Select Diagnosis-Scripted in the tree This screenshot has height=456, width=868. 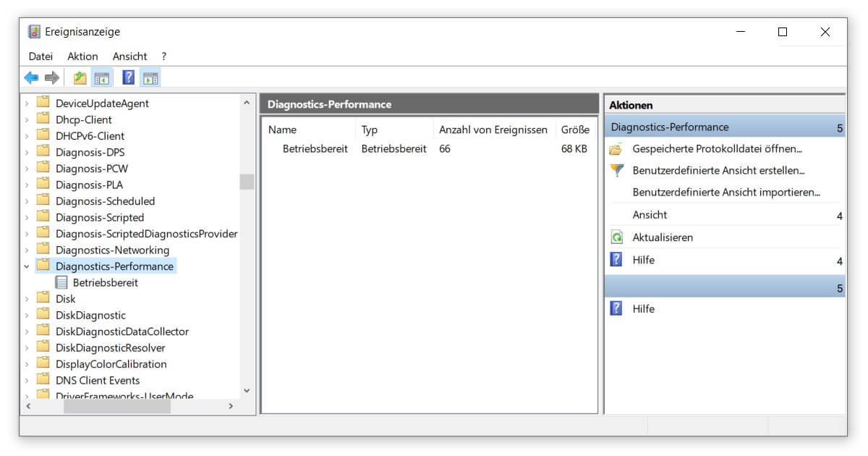point(100,218)
